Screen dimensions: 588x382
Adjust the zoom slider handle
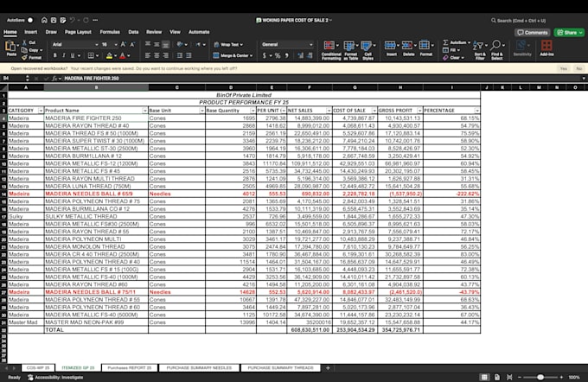[540, 377]
